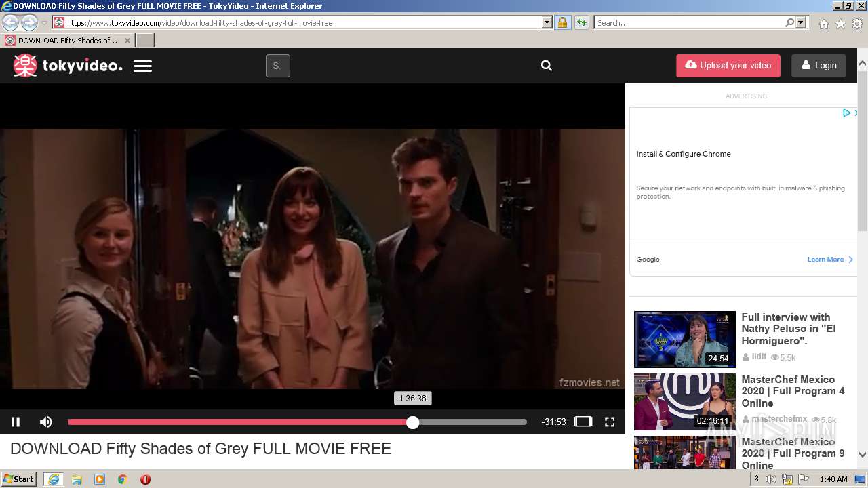The width and height of the screenshot is (868, 488).
Task: Click the red Opera taskbar icon
Action: (x=145, y=479)
